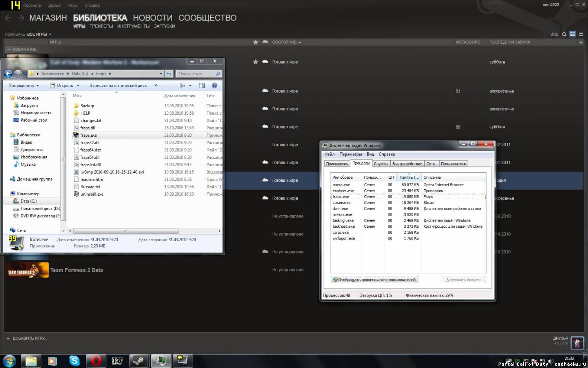Click Explorer back button in Fraps window
588x368 pixels.
(x=8, y=73)
